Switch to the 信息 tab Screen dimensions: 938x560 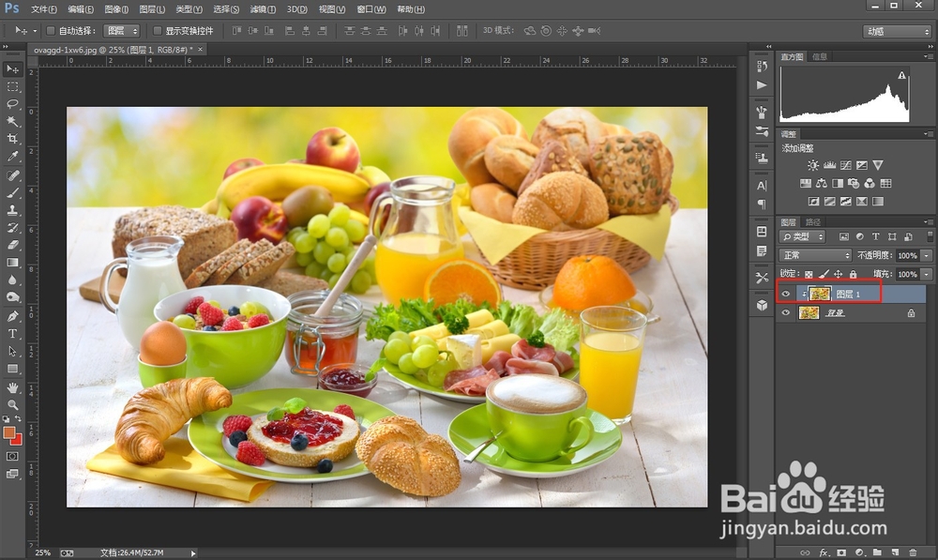click(820, 56)
